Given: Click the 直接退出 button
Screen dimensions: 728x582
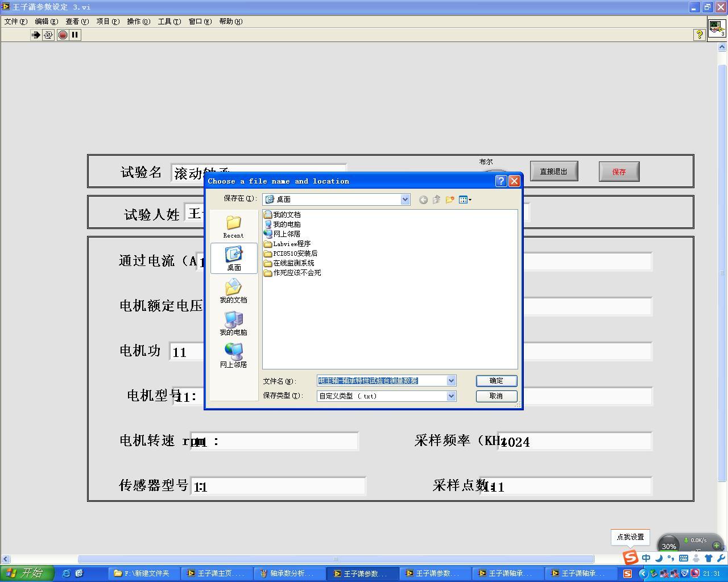Looking at the screenshot, I should coord(554,171).
